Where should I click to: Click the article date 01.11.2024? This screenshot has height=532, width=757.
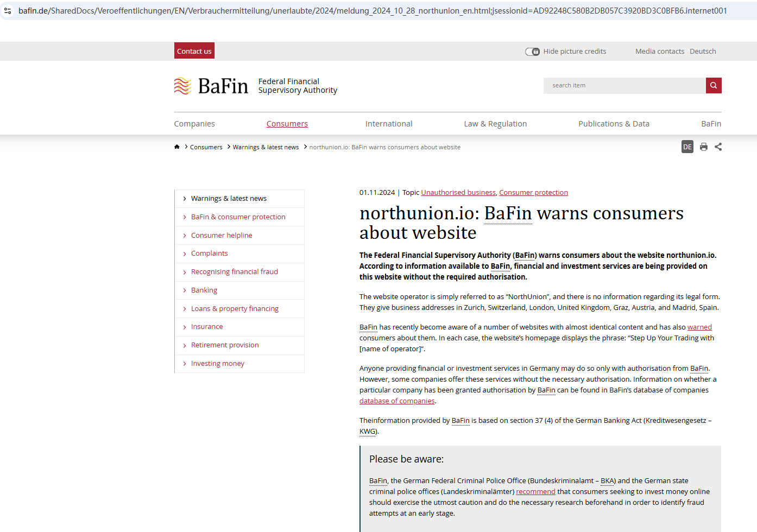(x=377, y=193)
